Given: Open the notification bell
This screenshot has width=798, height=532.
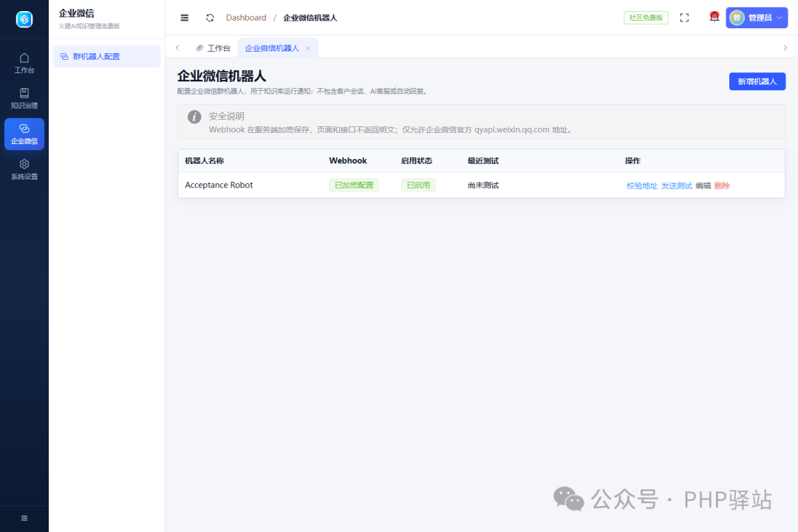Looking at the screenshot, I should coord(715,17).
